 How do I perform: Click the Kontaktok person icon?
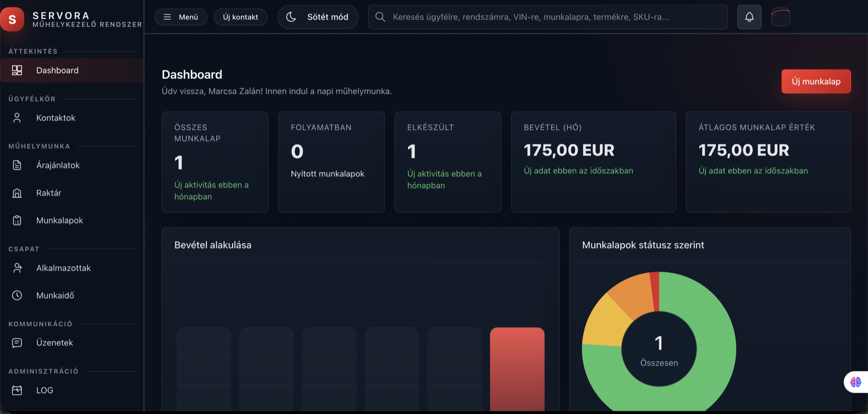(x=17, y=118)
